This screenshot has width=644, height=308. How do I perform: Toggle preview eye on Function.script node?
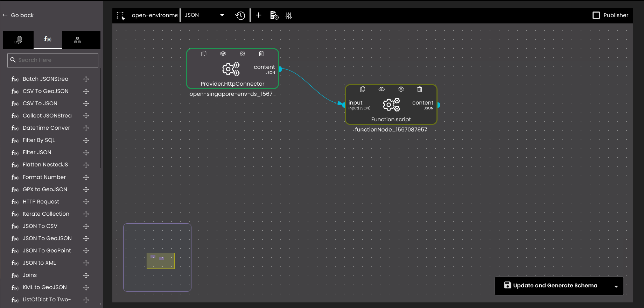tap(381, 89)
